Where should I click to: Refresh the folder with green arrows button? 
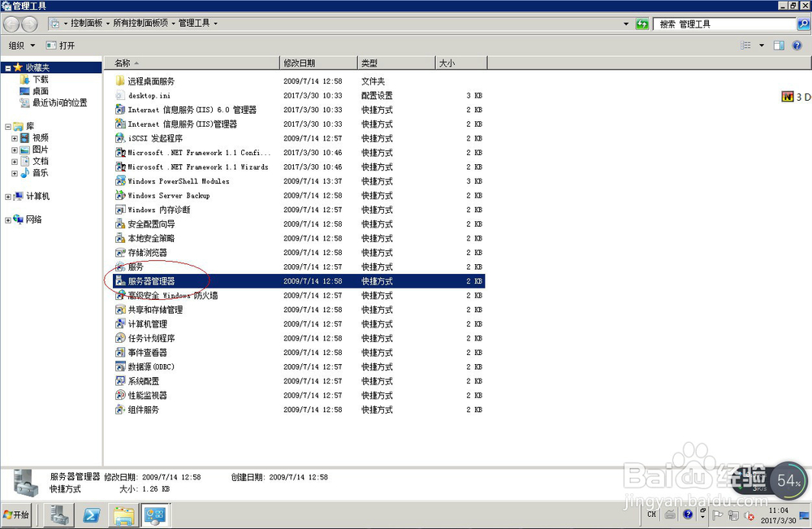tap(642, 24)
